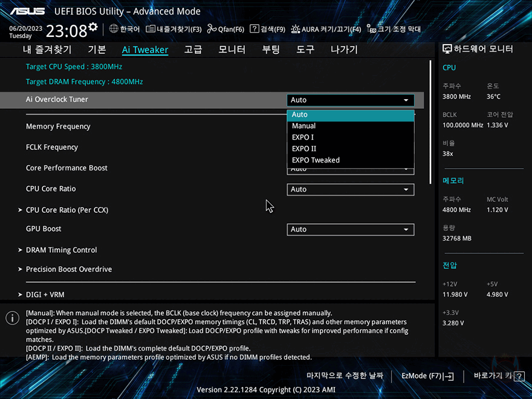The width and height of the screenshot is (532, 399).
Task: Open language selection globe icon
Action: pos(114,29)
